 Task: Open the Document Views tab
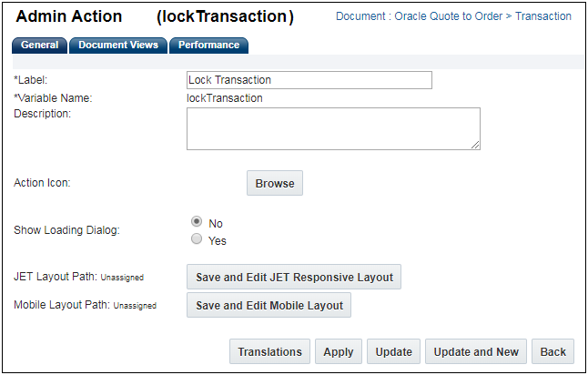point(118,45)
